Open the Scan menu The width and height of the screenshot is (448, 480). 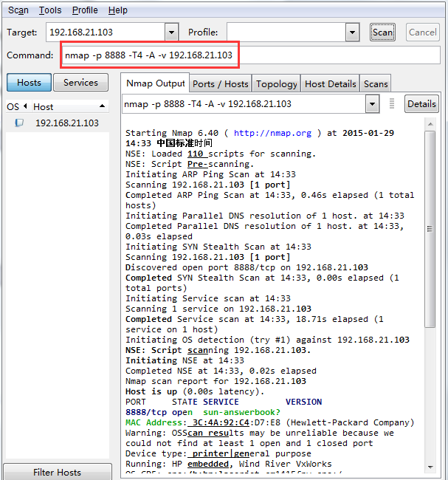(x=18, y=10)
